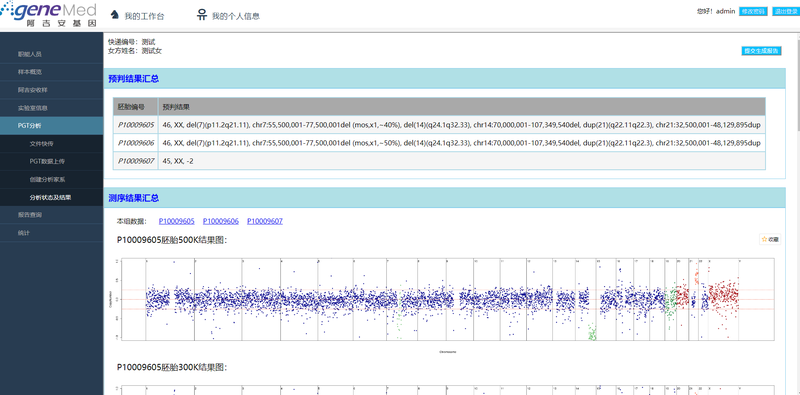
Task: Select PGT数据上传 submenu item
Action: (52, 161)
